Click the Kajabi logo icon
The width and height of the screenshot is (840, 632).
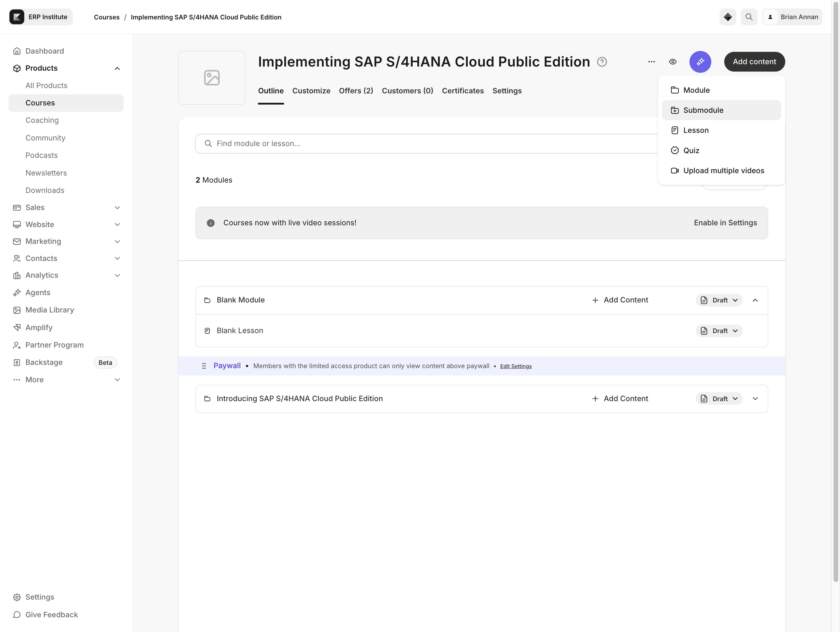[17, 17]
